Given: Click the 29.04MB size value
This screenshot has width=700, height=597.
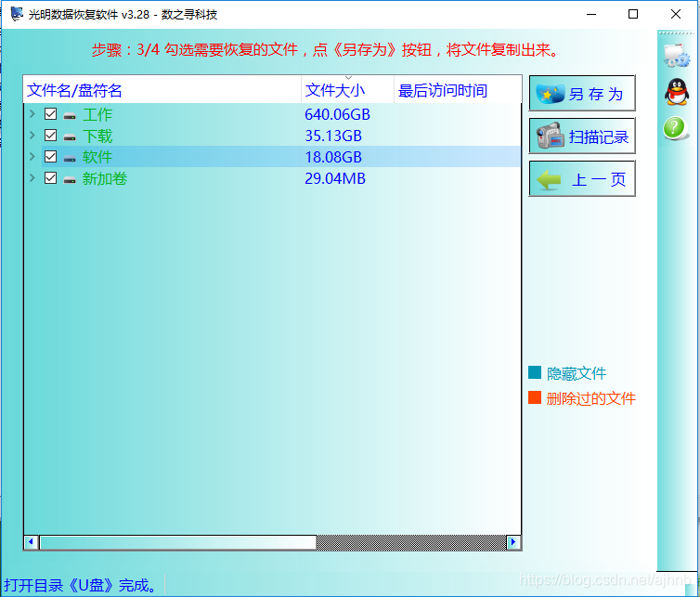Looking at the screenshot, I should [x=335, y=178].
